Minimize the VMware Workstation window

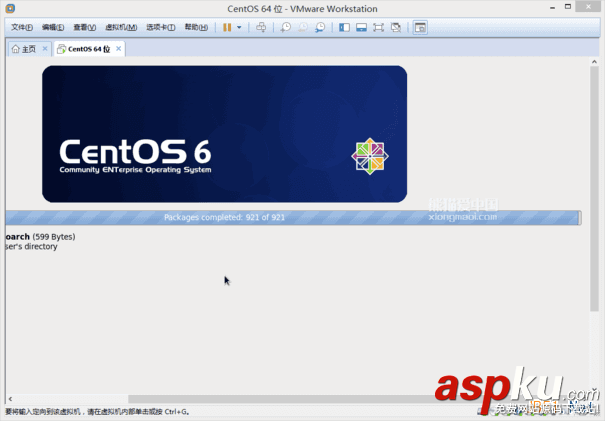click(553, 7)
